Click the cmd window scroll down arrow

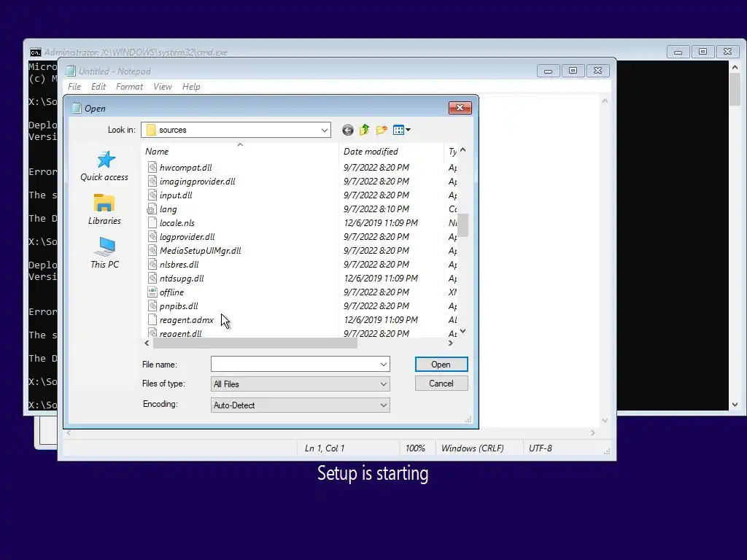(735, 405)
